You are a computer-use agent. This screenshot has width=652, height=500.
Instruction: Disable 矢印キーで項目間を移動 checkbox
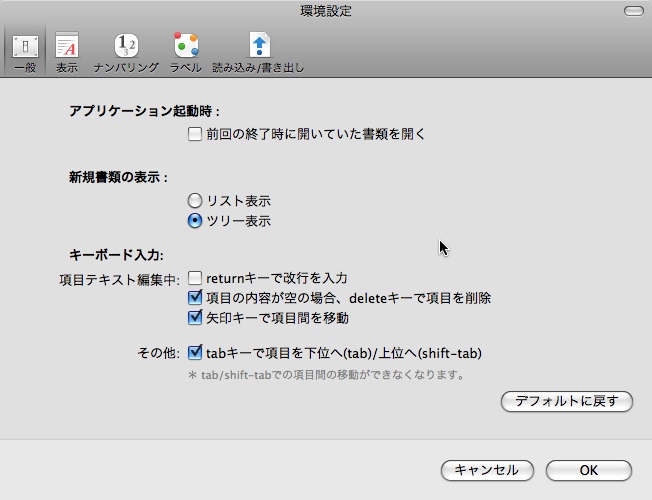[x=196, y=318]
